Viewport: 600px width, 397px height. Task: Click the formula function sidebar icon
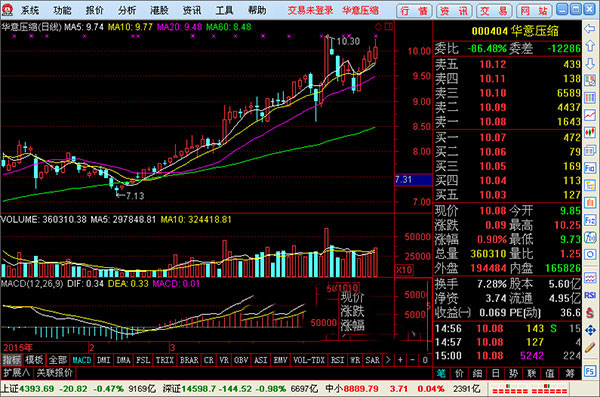(590, 237)
